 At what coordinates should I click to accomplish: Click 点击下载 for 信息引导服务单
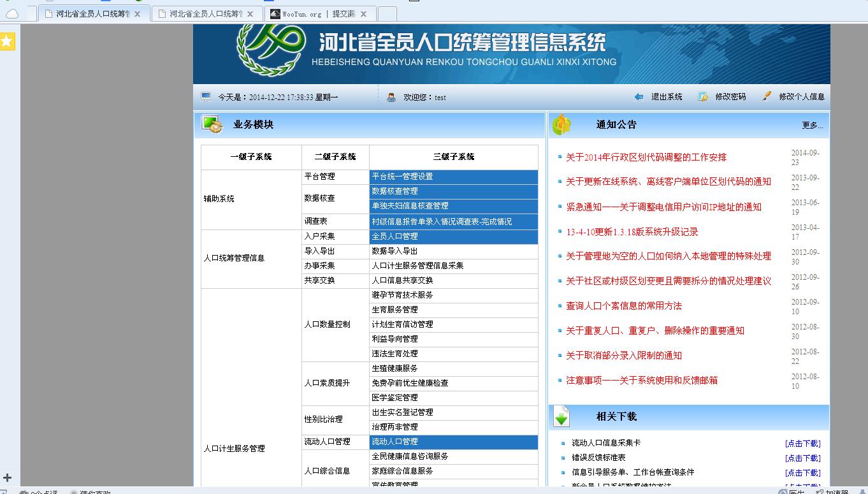point(803,473)
